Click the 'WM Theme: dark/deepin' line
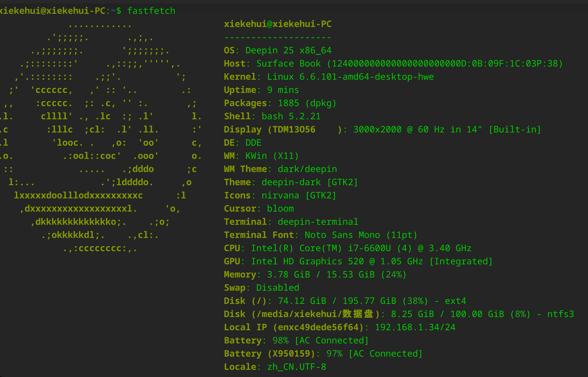This screenshot has height=377, width=588. pos(281,169)
